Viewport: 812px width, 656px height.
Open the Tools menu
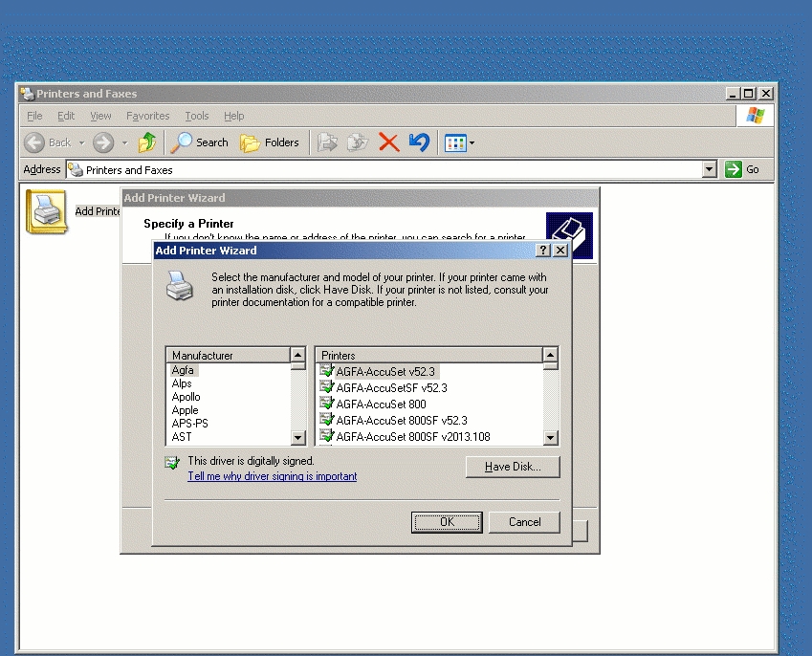pyautogui.click(x=197, y=116)
